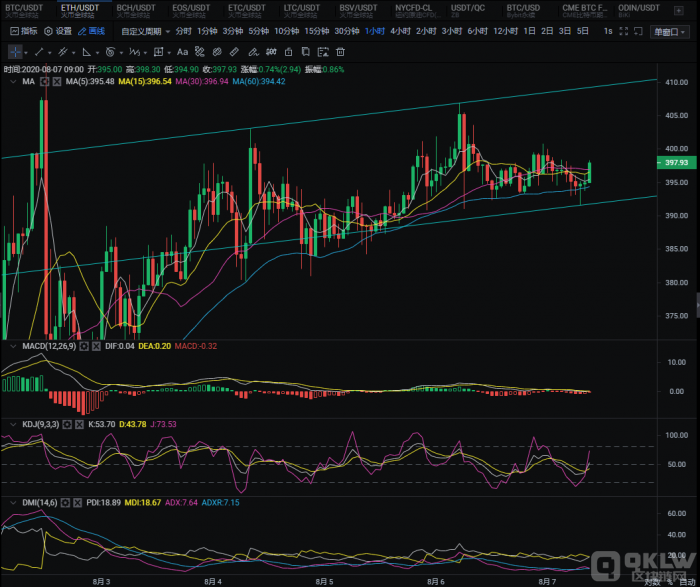Screen dimensions: 700x587
Task: Remove the KDJ indicator with its X
Action: (x=79, y=425)
